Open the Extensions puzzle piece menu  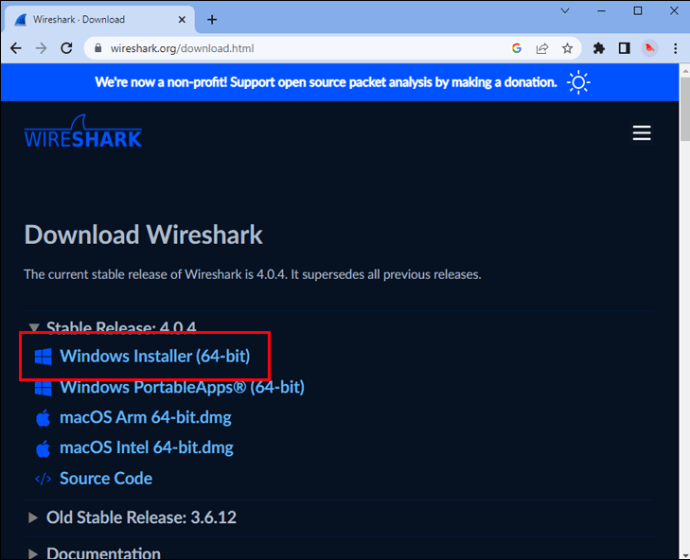coord(599,48)
